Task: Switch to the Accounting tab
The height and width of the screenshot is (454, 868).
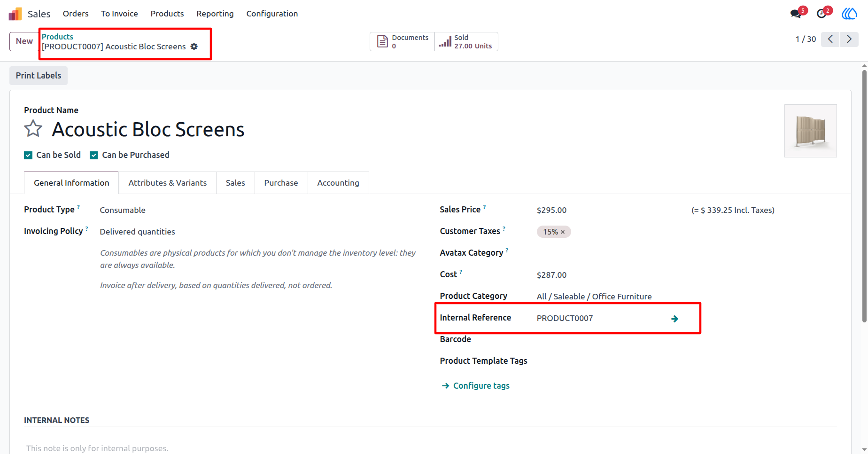Action: [x=338, y=183]
